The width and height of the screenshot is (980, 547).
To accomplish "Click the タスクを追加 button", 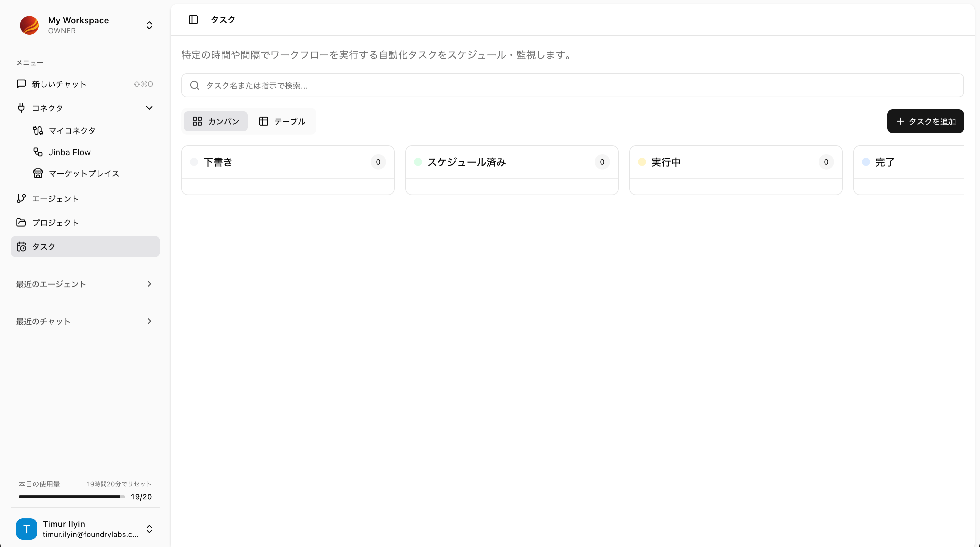I will point(925,121).
